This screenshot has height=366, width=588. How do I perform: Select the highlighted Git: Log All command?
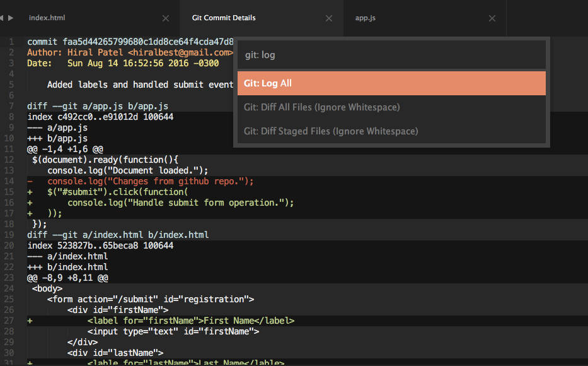(x=391, y=83)
